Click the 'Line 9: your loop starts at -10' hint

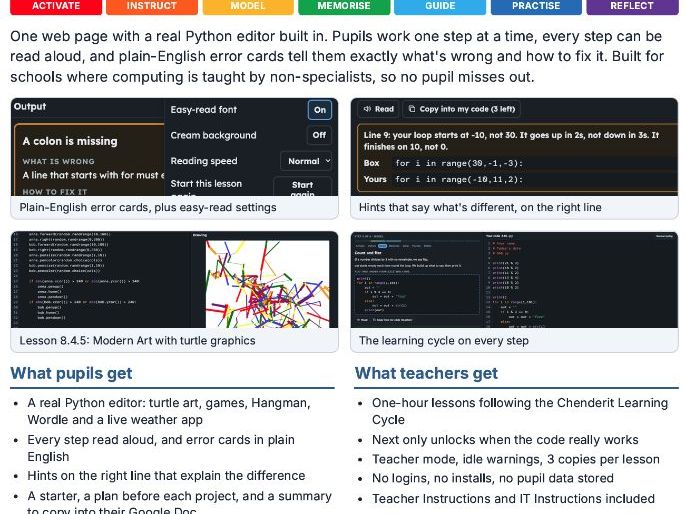(x=511, y=141)
